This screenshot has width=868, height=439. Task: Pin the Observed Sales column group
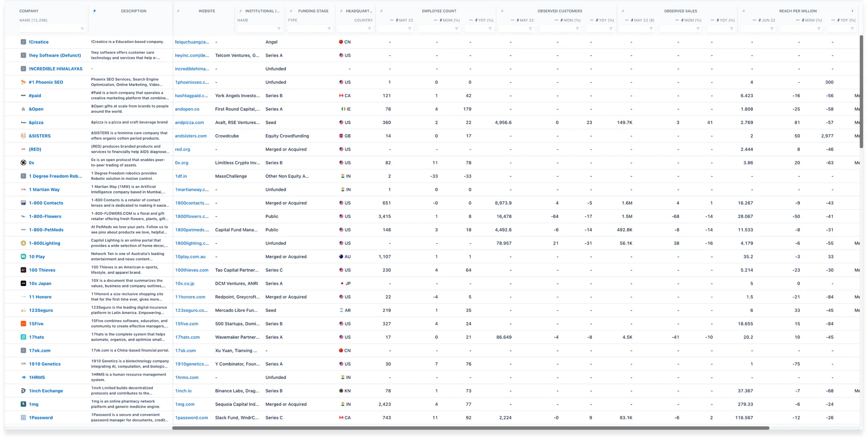[623, 11]
